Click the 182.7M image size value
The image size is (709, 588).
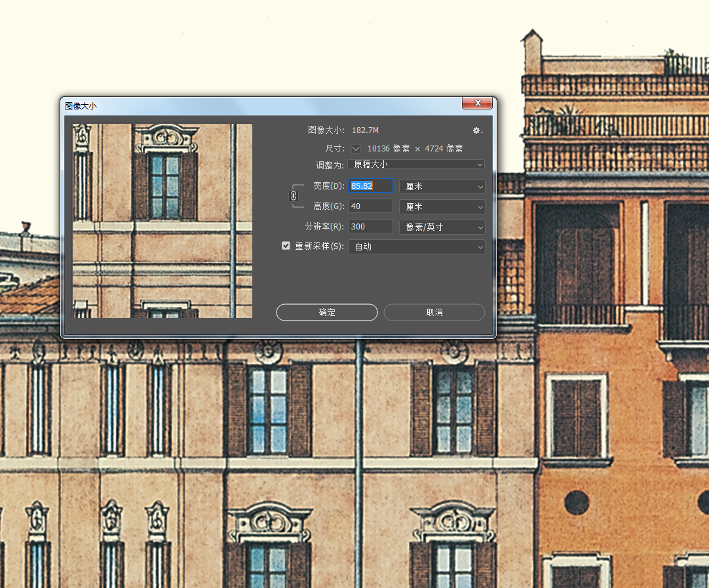coord(366,130)
